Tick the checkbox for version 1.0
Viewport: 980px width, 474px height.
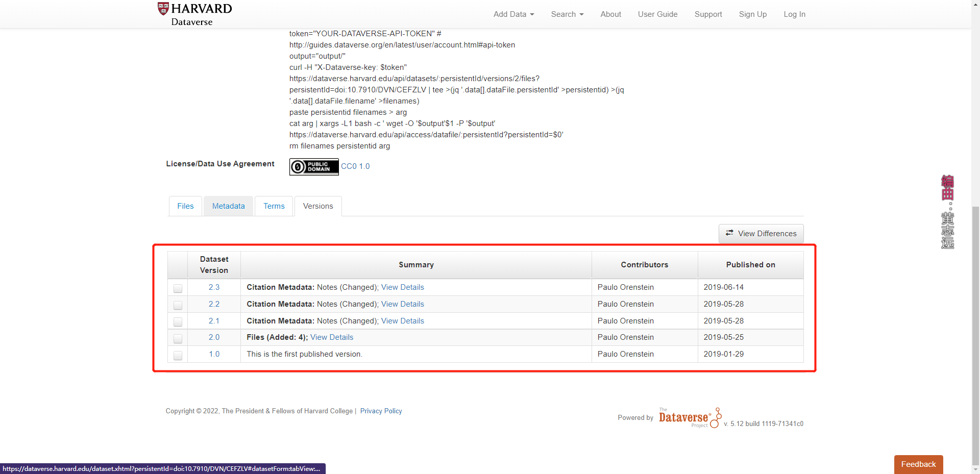coord(178,355)
